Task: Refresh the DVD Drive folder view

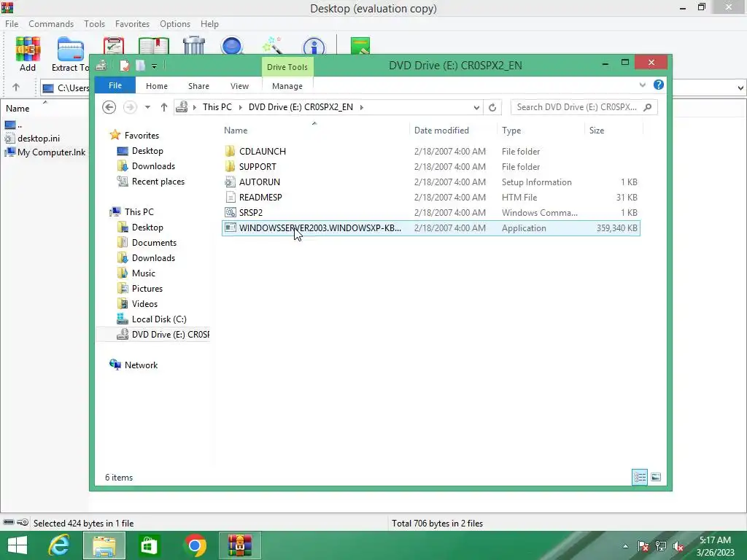Action: [492, 107]
